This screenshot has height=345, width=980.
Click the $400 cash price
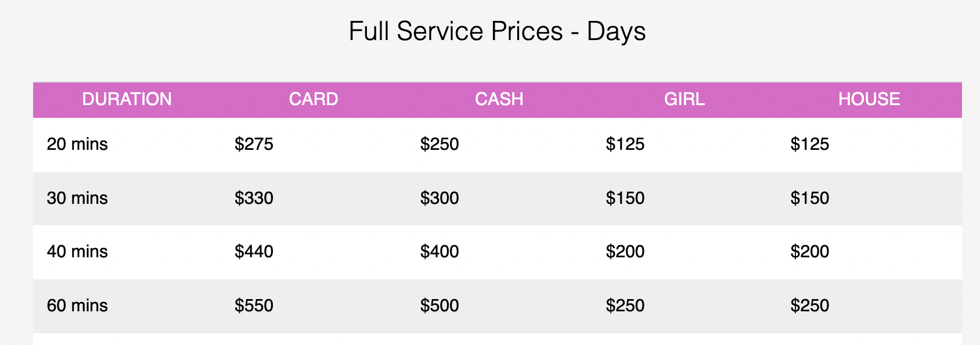point(439,251)
